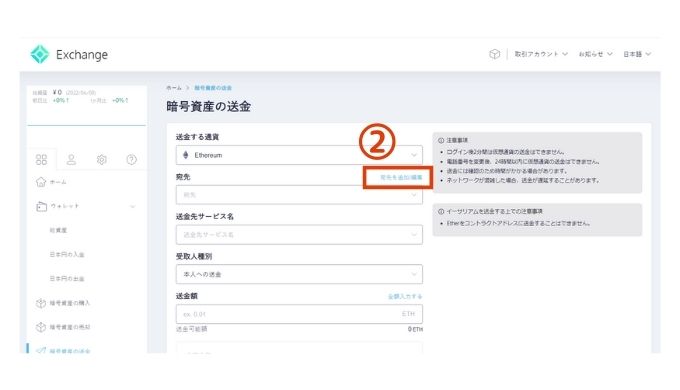Open the お知らせ notifications dropdown
This screenshot has height=390, width=680.
(595, 54)
